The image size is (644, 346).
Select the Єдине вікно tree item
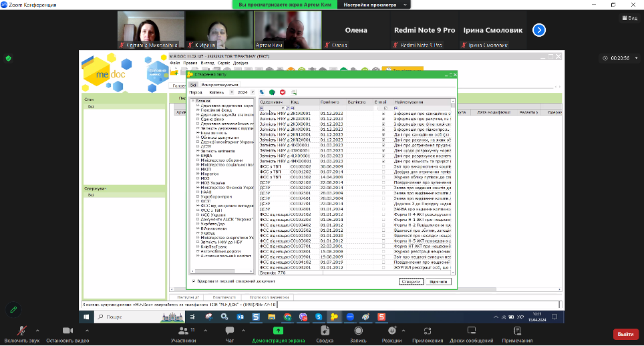[x=212, y=119]
